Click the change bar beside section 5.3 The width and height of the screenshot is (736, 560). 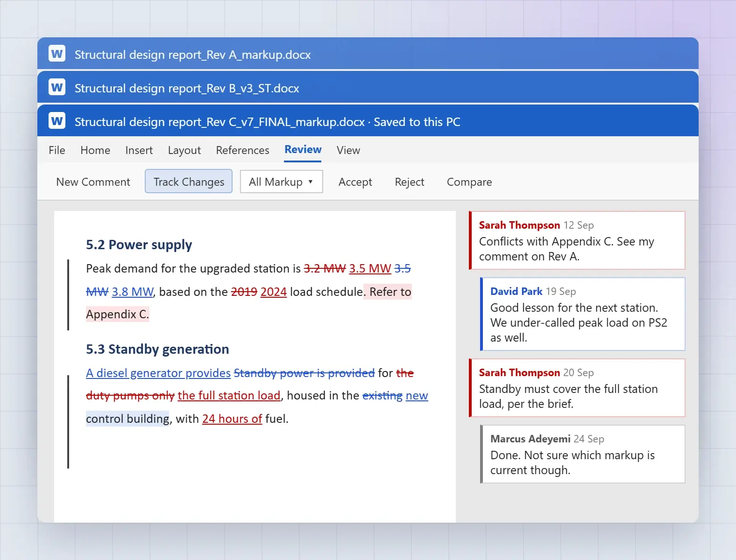tap(68, 422)
